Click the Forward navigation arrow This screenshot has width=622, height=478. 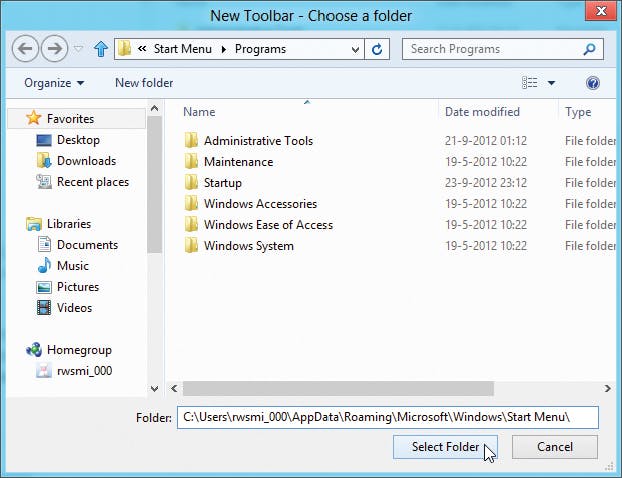tap(54, 49)
